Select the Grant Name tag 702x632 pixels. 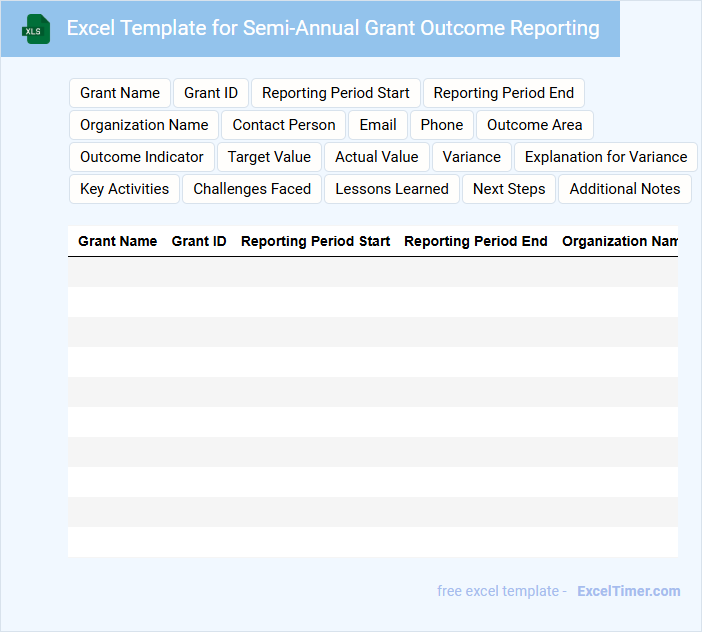coord(120,93)
